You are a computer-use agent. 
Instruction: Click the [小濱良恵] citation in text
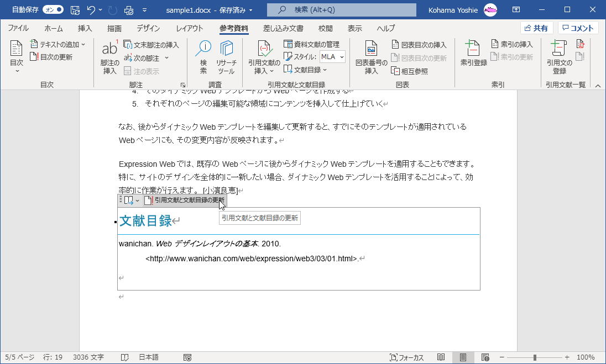[x=220, y=191]
